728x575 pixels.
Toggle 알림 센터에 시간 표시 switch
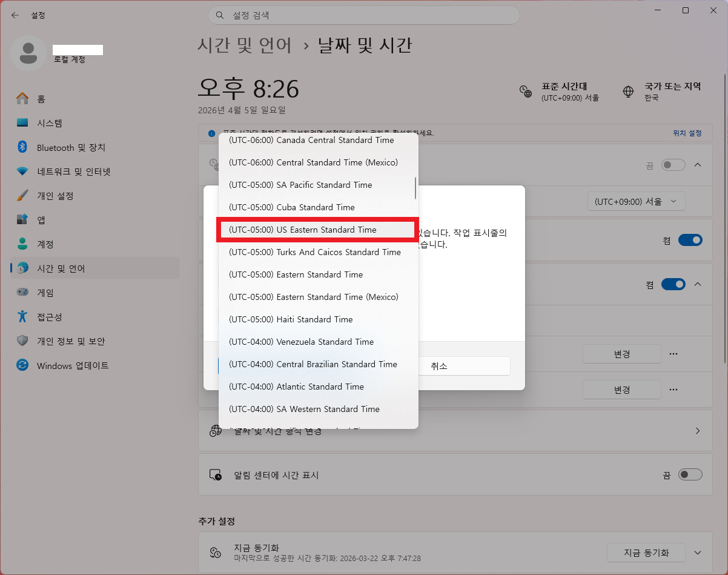(690, 474)
